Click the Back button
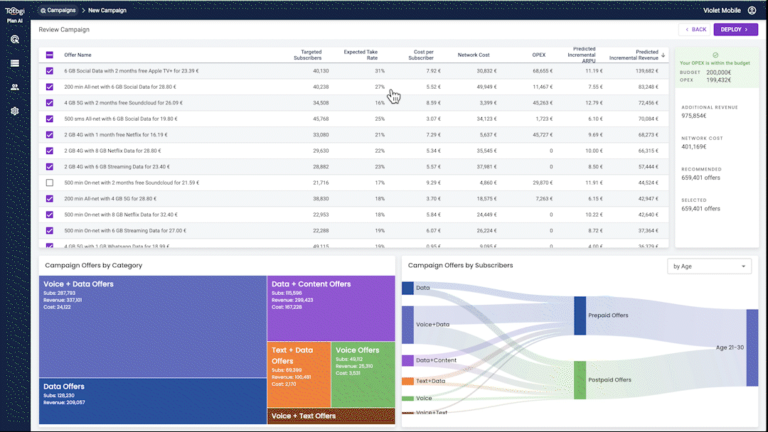 pos(693,30)
